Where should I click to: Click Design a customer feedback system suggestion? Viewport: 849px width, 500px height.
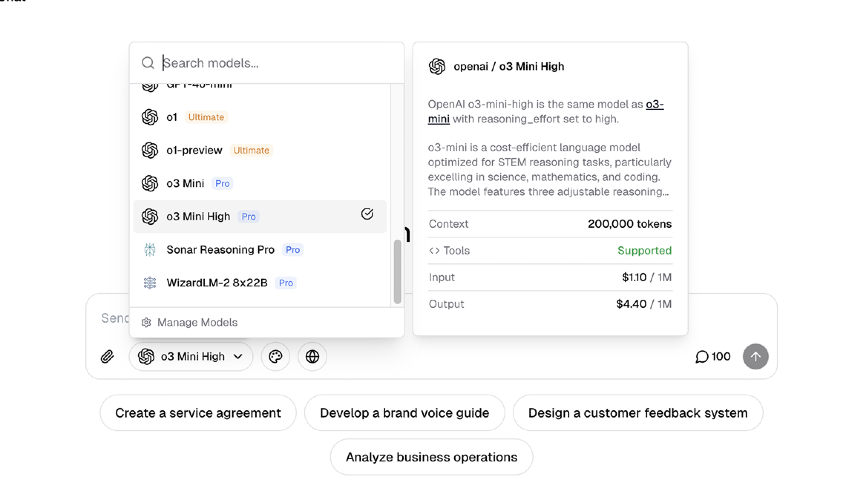(x=637, y=412)
